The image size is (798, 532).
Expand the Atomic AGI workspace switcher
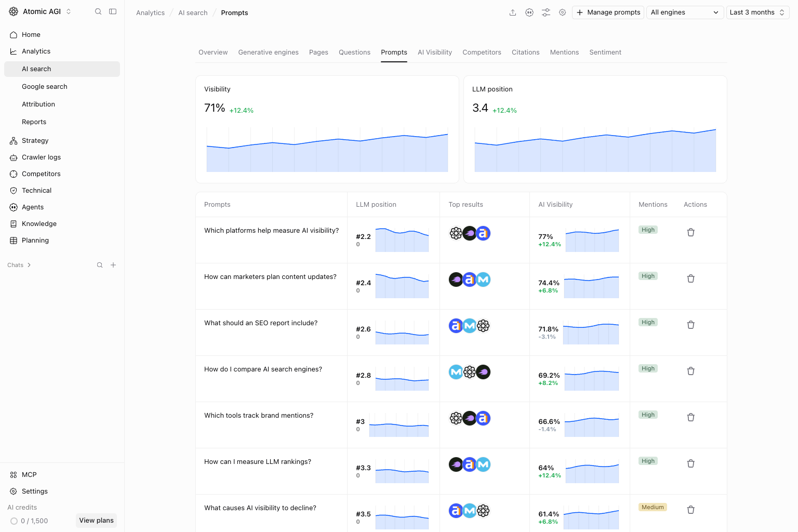point(40,11)
